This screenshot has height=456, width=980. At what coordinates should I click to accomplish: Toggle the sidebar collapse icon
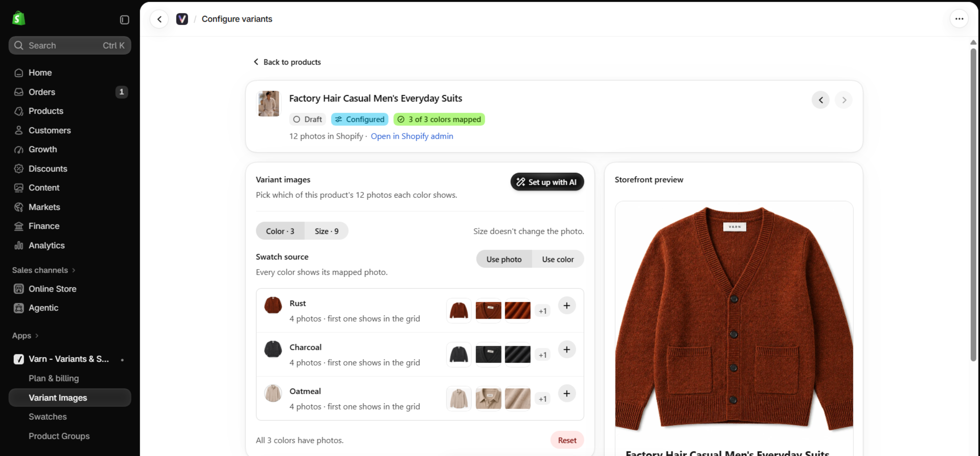tap(124, 19)
